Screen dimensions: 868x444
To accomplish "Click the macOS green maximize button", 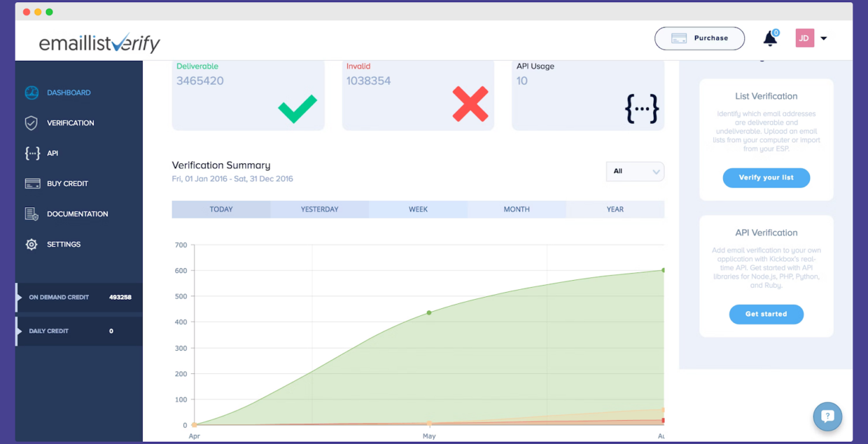I will pos(49,12).
